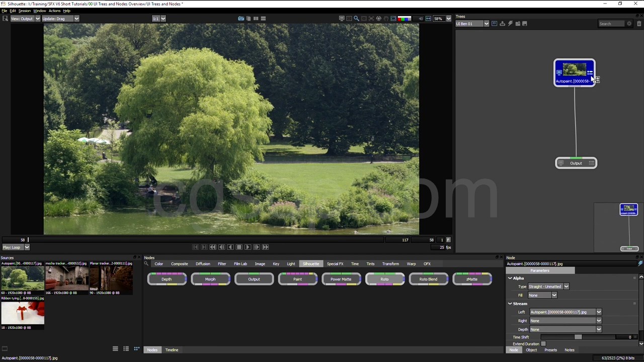Screen dimensions: 644x362
Task: Collapse the Stream section
Action: pos(510,304)
